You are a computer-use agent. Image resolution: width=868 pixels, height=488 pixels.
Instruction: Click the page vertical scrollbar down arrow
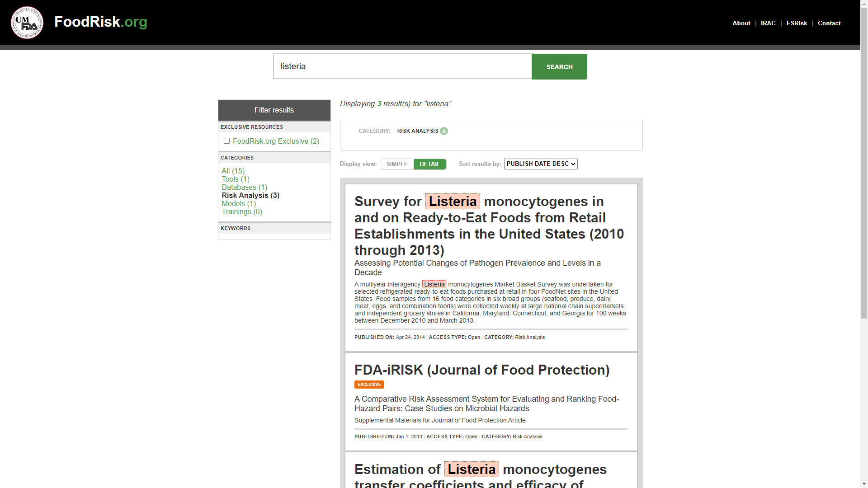[x=863, y=484]
